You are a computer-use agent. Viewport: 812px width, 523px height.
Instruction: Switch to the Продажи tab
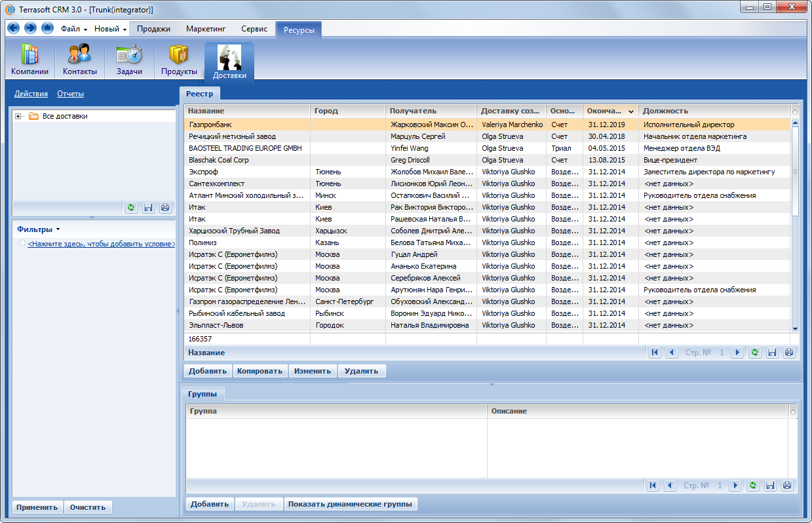point(155,29)
